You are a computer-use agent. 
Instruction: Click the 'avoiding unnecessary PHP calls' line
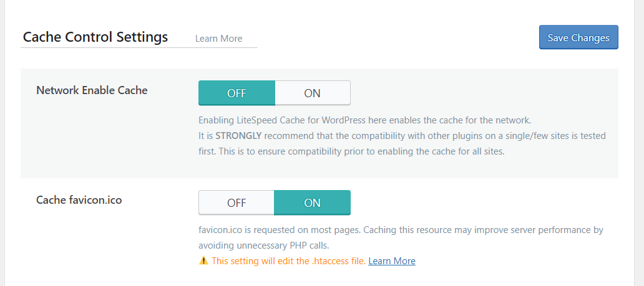[x=264, y=245]
